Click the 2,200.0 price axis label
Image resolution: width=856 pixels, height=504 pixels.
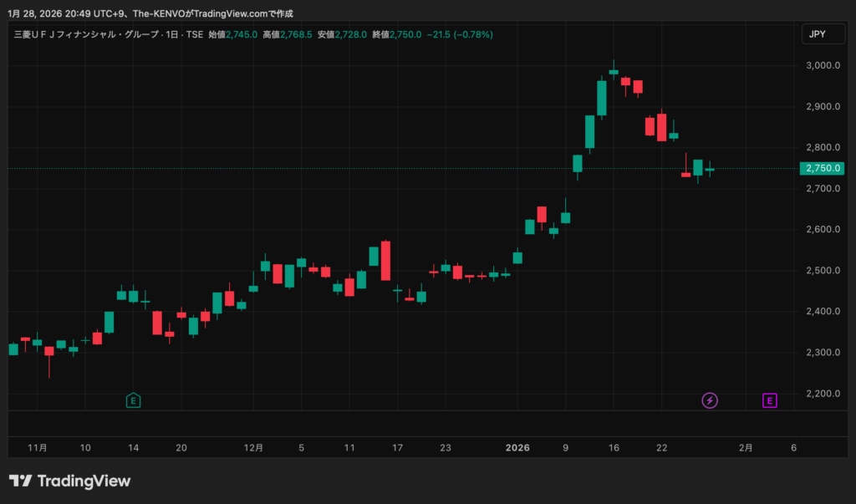coord(824,393)
